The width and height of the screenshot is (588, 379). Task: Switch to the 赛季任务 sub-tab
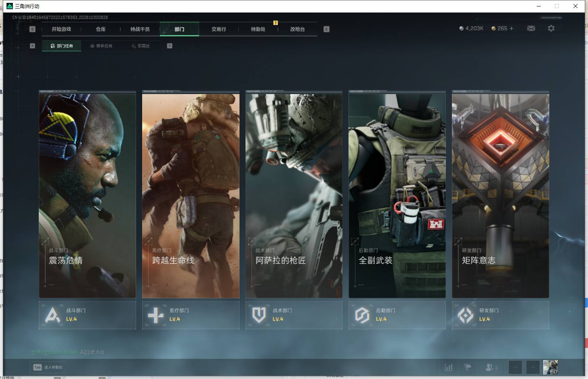point(101,46)
